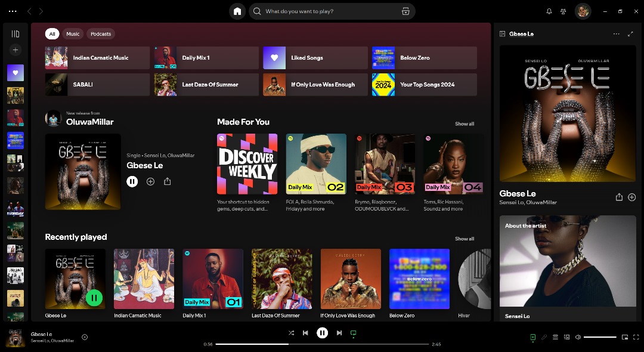Open the three-dots app menu at top left
This screenshot has height=352, width=644.
coord(13,11)
